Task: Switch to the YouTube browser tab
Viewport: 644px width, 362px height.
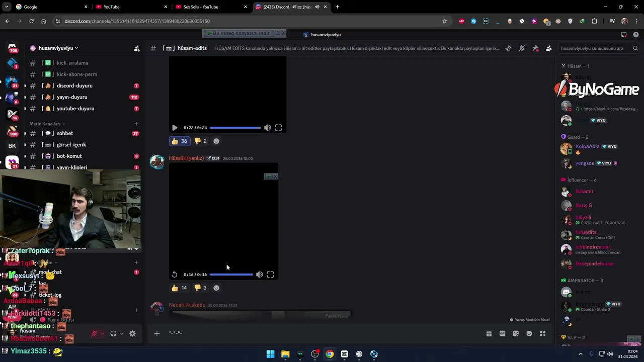Action: click(131, 7)
